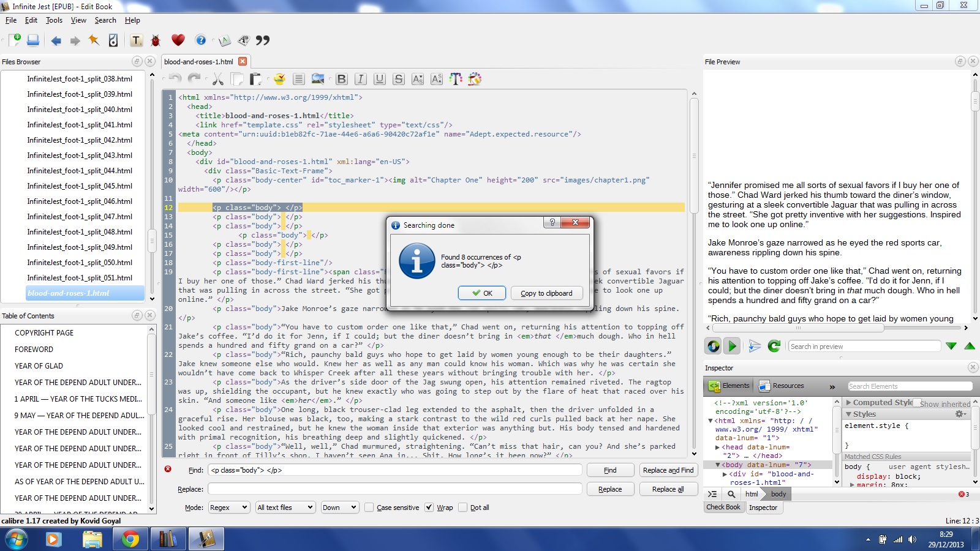Open the File menu
Viewport: 980px width, 551px height.
pyautogui.click(x=11, y=20)
